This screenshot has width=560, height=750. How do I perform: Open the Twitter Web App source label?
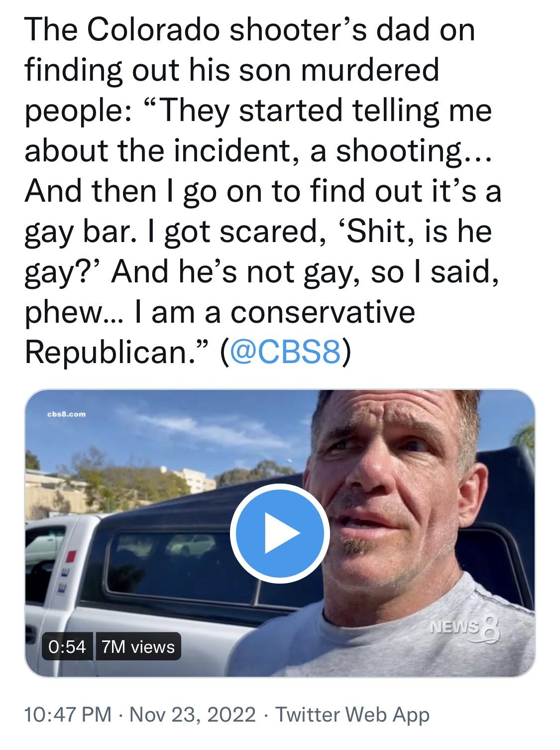352,715
